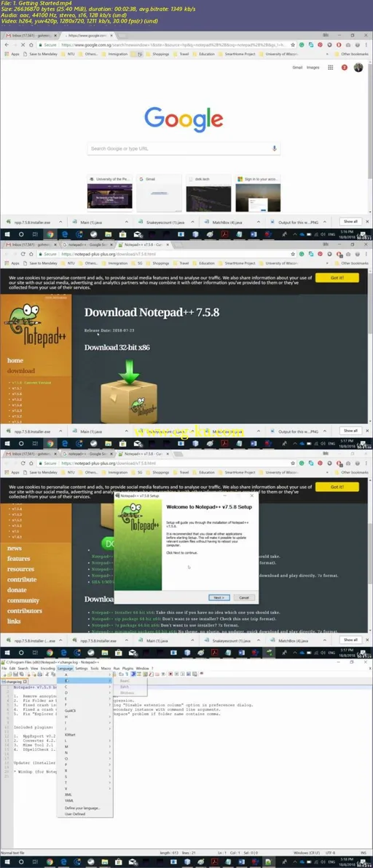This screenshot has height=868, width=373.
Task: Click the Images link on Google homepage
Action: (313, 68)
